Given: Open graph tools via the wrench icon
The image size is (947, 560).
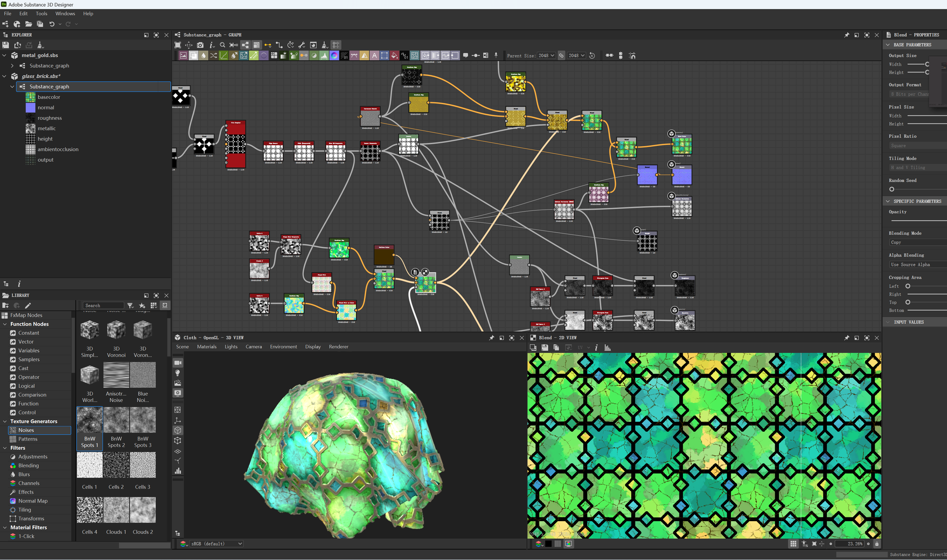Looking at the screenshot, I should click(302, 45).
